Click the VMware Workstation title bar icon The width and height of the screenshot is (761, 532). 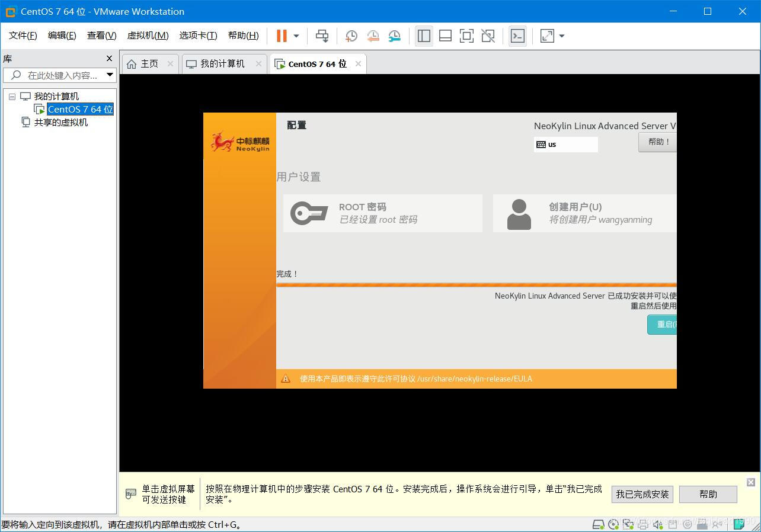10,11
